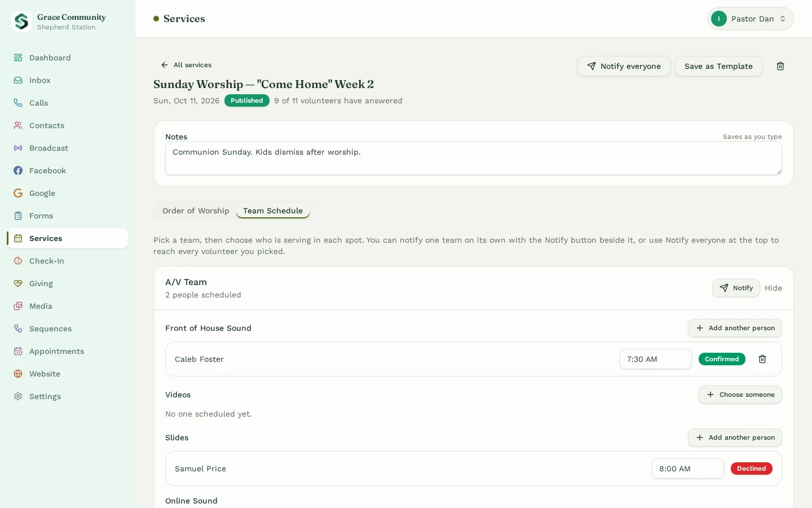
Task: Open Settings gear icon
Action: point(18,396)
